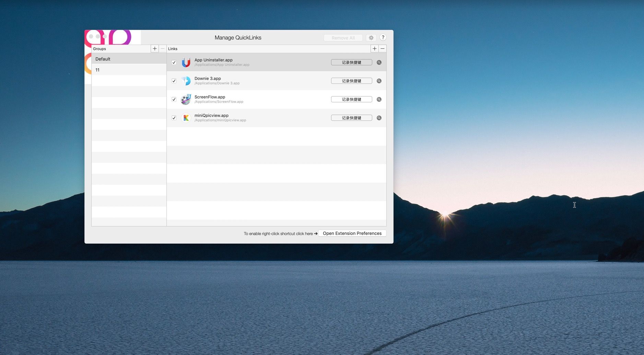Click the ScreenFlow app icon
The width and height of the screenshot is (644, 355).
point(186,99)
